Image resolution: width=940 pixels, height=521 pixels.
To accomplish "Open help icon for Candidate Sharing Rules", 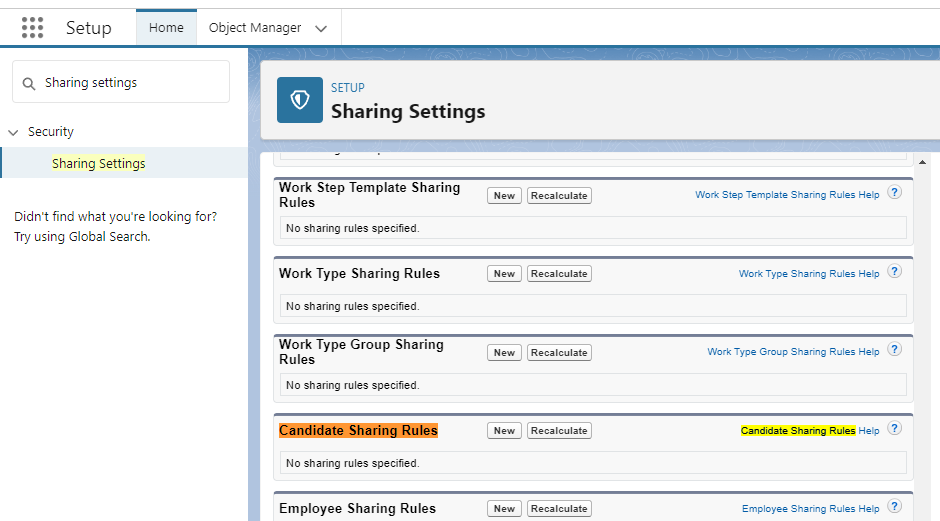I will coord(895,428).
